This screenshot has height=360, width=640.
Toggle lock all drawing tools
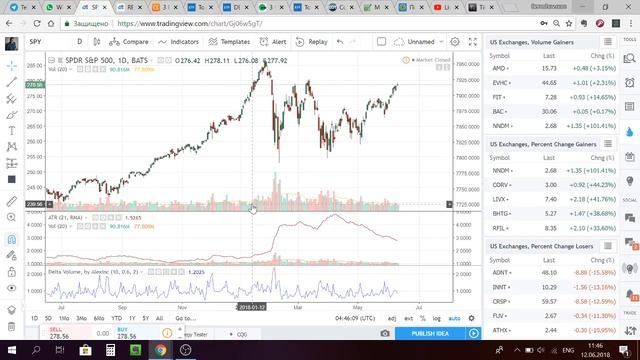11,272
